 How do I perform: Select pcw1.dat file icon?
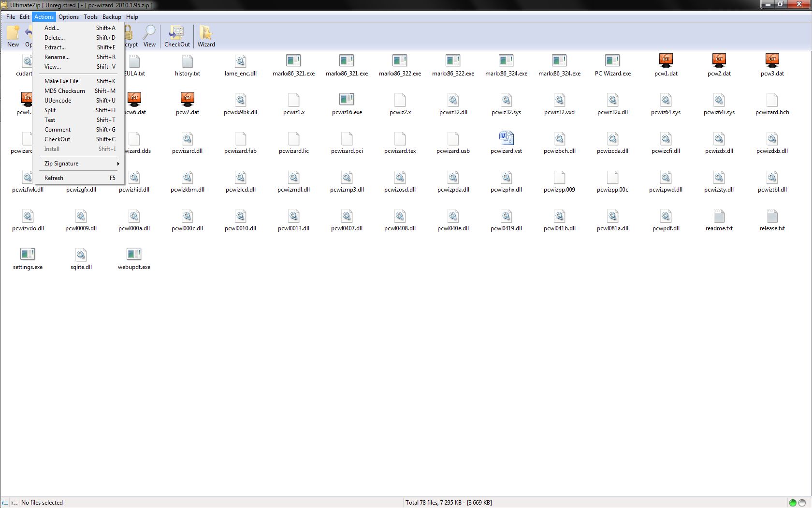666,60
